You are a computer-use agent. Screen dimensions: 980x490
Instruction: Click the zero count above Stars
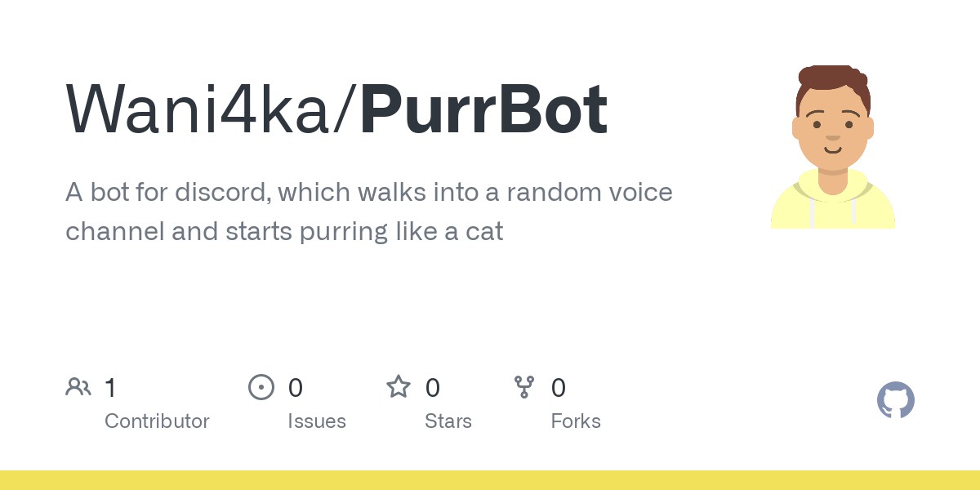tap(433, 387)
